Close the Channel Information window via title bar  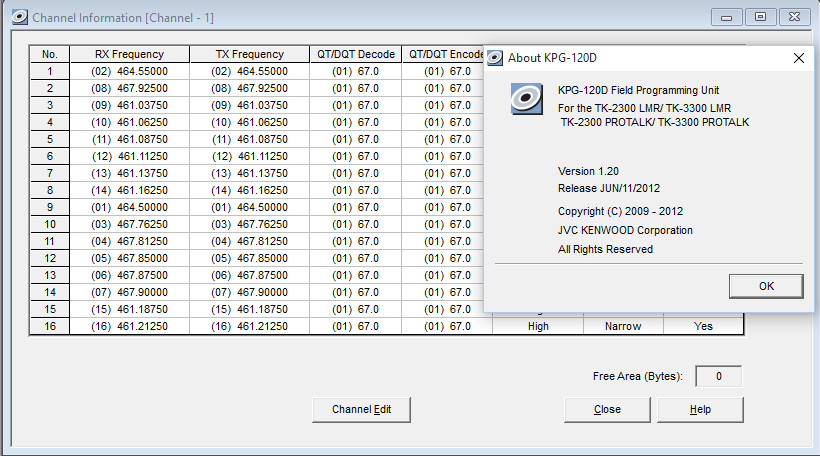(x=794, y=17)
